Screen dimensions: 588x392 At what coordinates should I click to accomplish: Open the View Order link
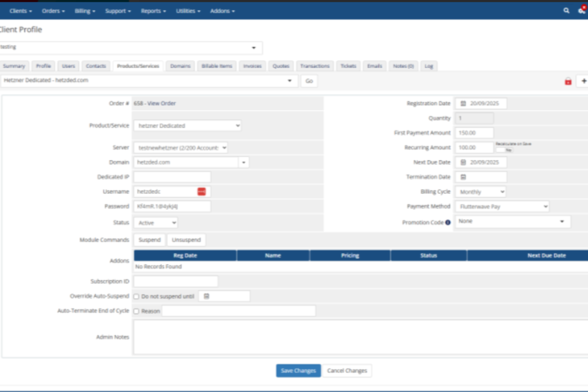coord(161,103)
